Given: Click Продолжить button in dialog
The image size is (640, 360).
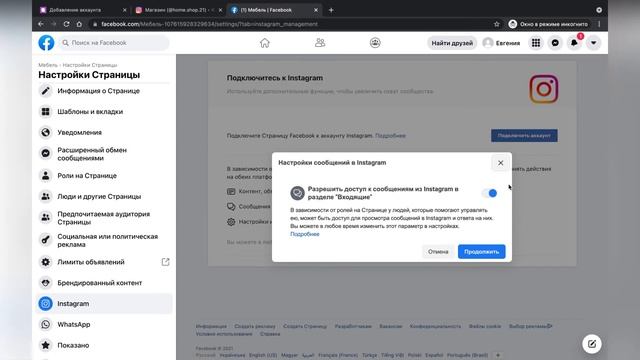Looking at the screenshot, I should [482, 251].
